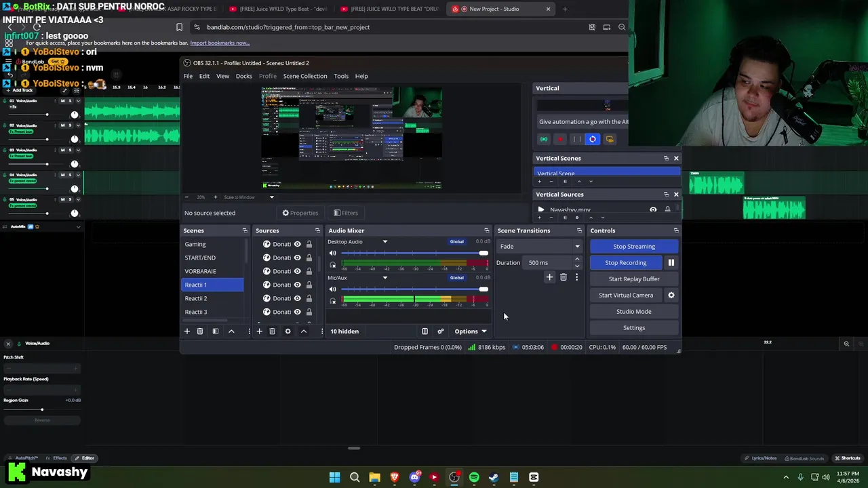Undock the Scenes panel
This screenshot has width=868, height=488.
pyautogui.click(x=245, y=230)
